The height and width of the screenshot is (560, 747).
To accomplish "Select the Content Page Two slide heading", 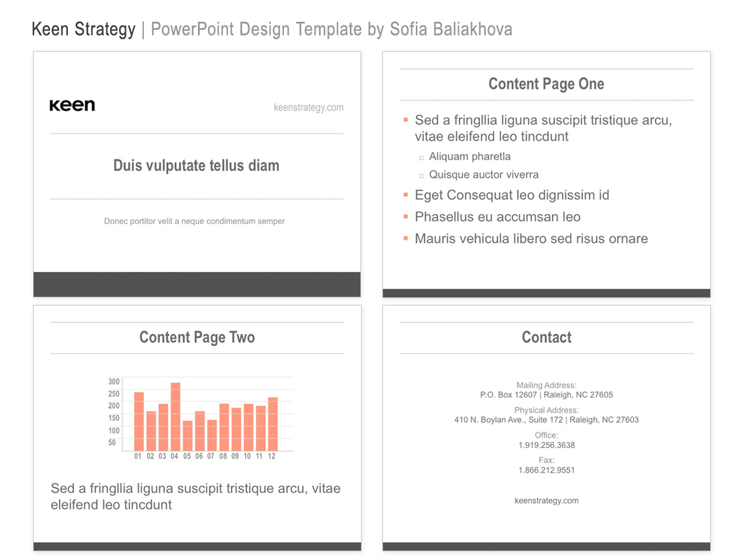I will click(x=197, y=337).
